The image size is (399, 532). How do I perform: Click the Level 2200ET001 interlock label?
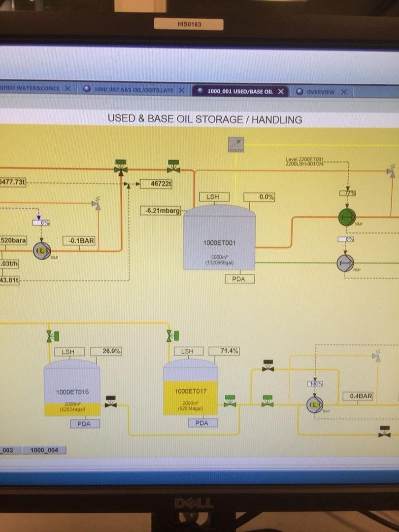click(305, 161)
